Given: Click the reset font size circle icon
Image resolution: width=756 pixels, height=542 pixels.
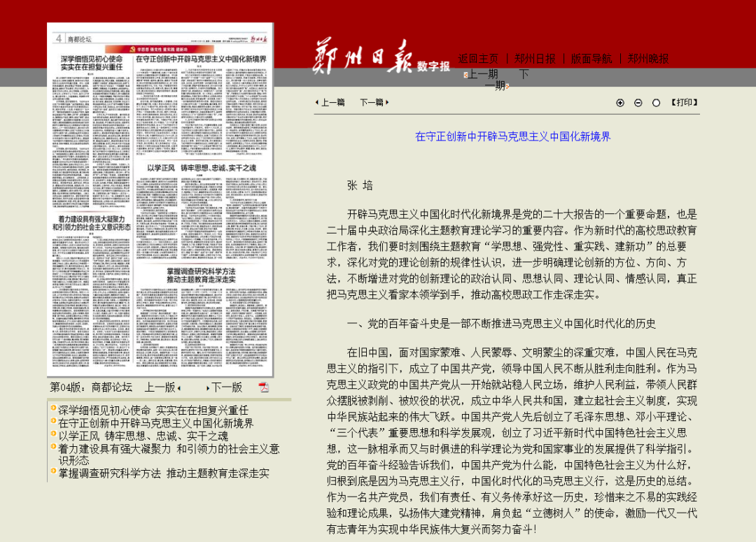Looking at the screenshot, I should coord(656,103).
